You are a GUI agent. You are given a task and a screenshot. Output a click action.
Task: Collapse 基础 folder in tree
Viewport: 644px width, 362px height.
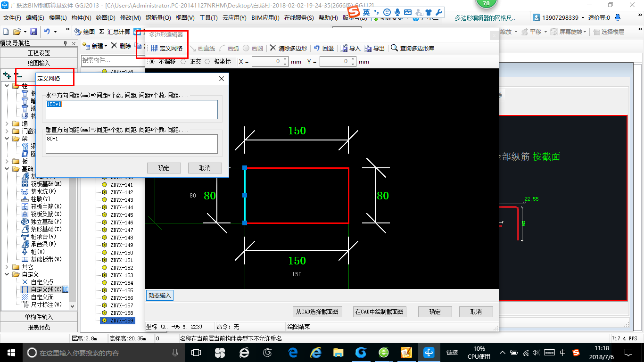pos(7,169)
